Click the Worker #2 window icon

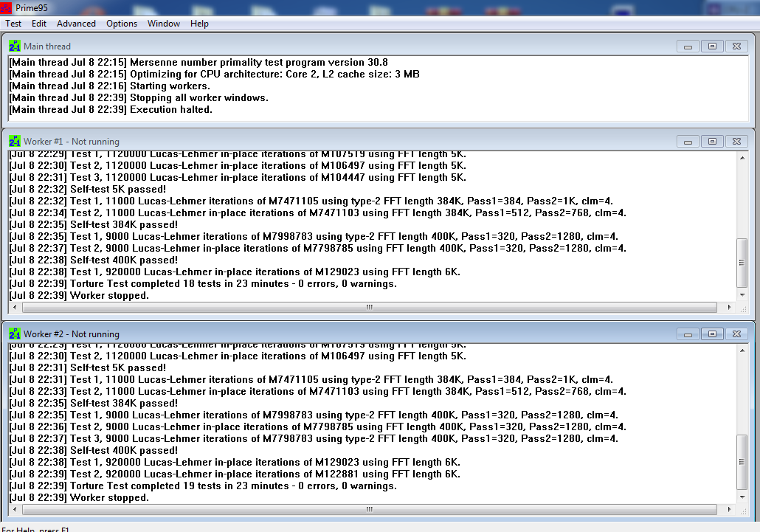15,334
